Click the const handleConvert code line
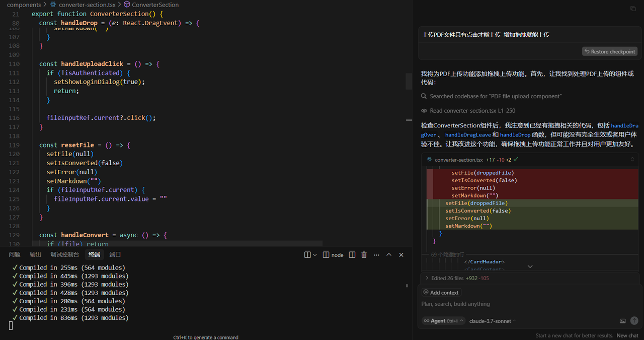The image size is (644, 340). (103, 235)
